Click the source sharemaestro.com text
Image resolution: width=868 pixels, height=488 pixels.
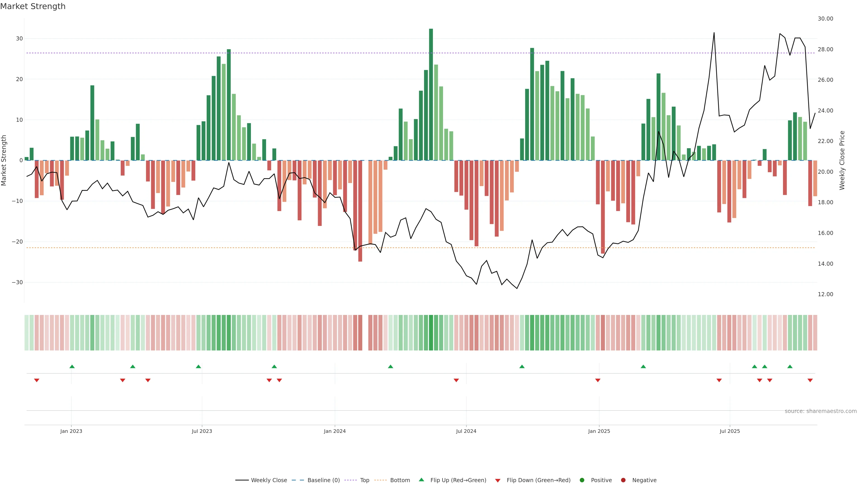click(x=821, y=411)
